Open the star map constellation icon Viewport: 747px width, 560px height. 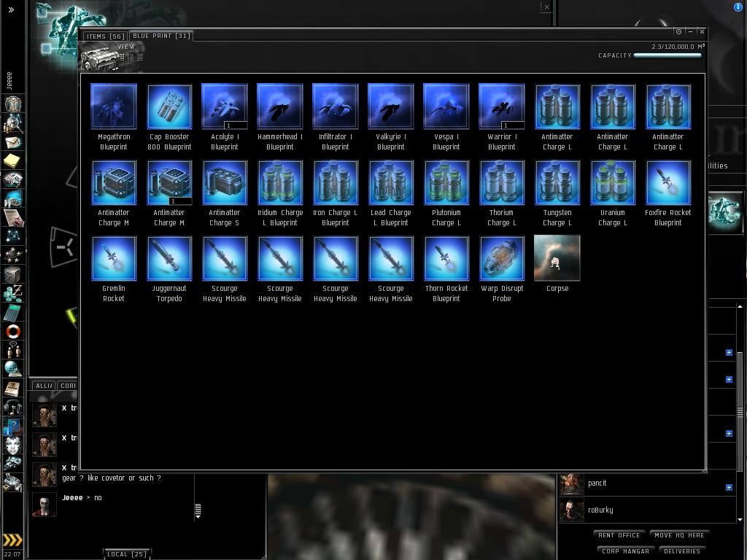coord(13,237)
